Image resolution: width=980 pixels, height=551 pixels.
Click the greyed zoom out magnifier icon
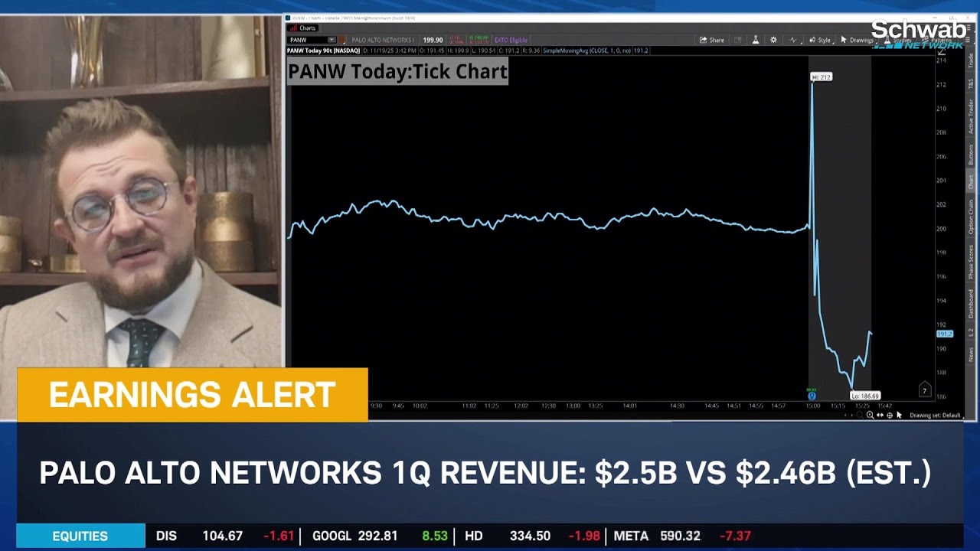coord(860,415)
